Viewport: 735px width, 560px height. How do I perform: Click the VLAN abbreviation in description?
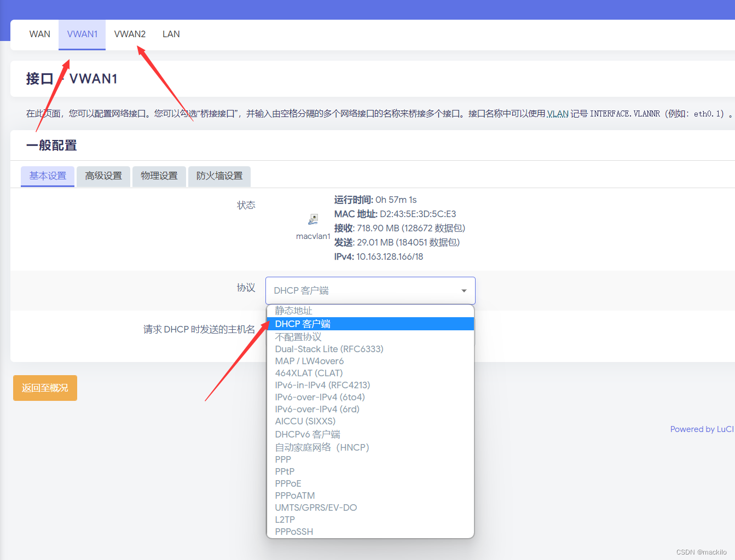(558, 114)
